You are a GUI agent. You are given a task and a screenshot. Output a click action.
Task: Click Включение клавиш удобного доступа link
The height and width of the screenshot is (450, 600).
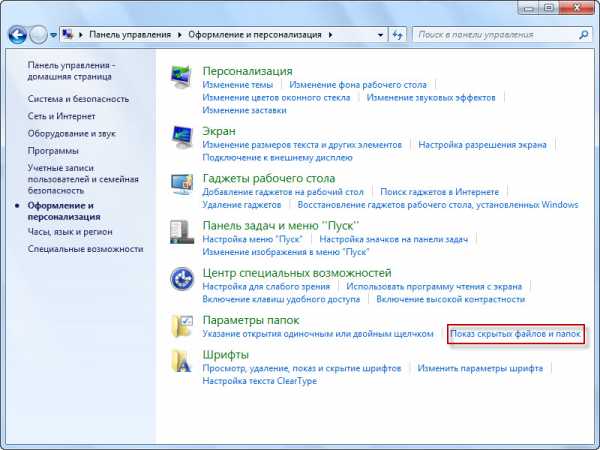pyautogui.click(x=281, y=299)
